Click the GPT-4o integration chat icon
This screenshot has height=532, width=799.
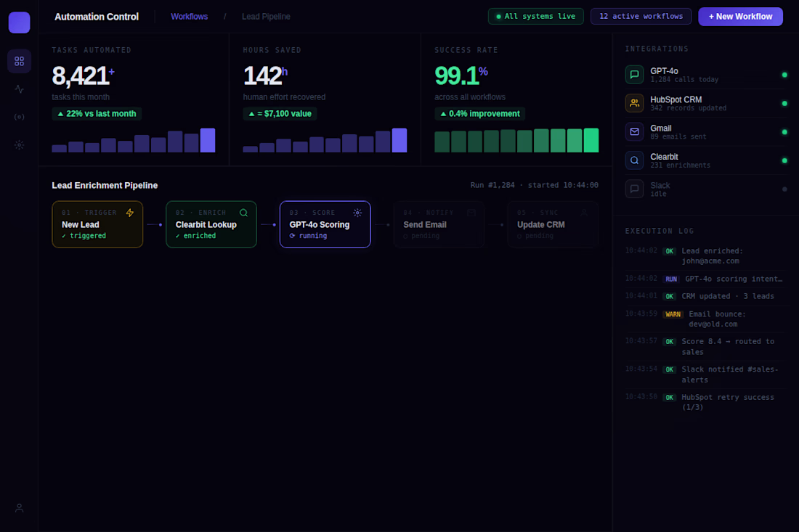point(634,74)
